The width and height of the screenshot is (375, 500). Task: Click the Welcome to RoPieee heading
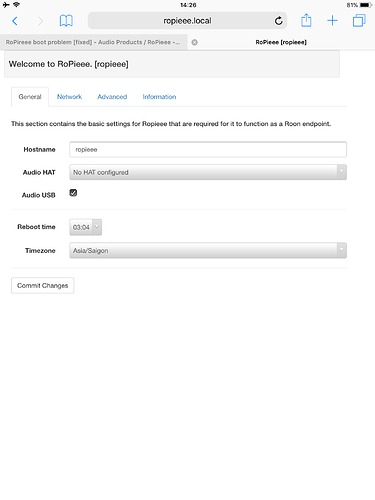pos(69,64)
